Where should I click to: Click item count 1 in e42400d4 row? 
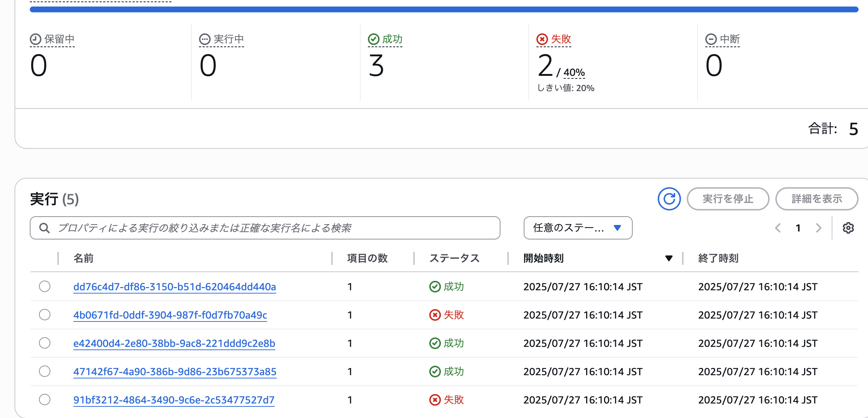click(x=350, y=343)
